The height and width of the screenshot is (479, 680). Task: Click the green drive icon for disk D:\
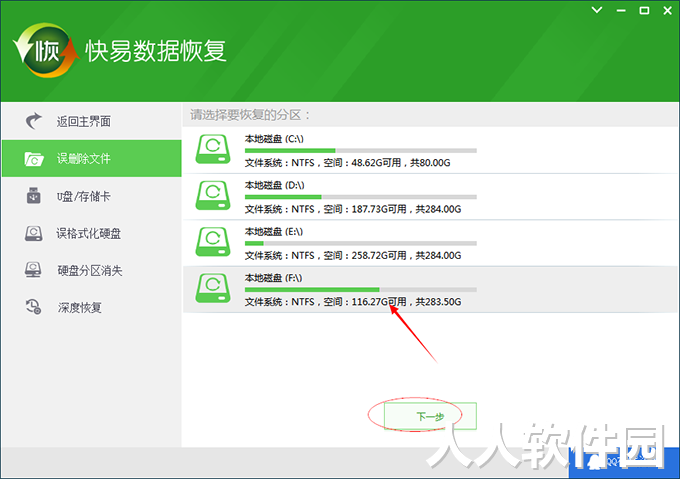click(x=213, y=196)
